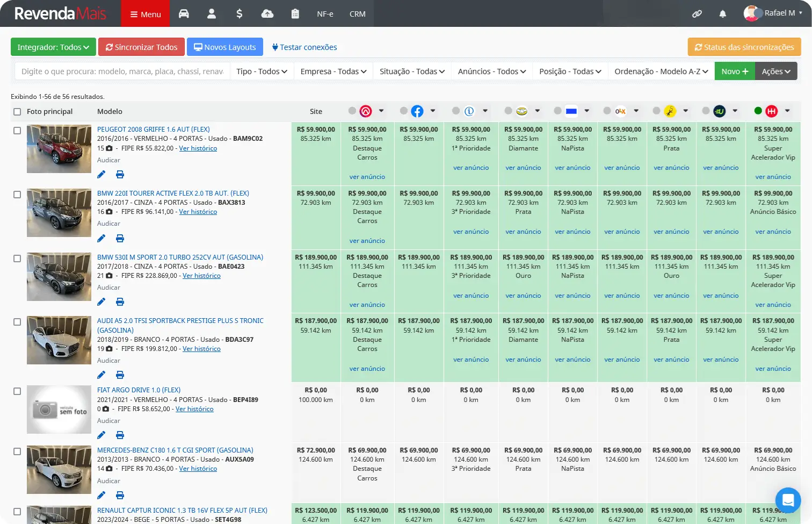Click Novos Layouts button
812x524 pixels.
pos(225,47)
